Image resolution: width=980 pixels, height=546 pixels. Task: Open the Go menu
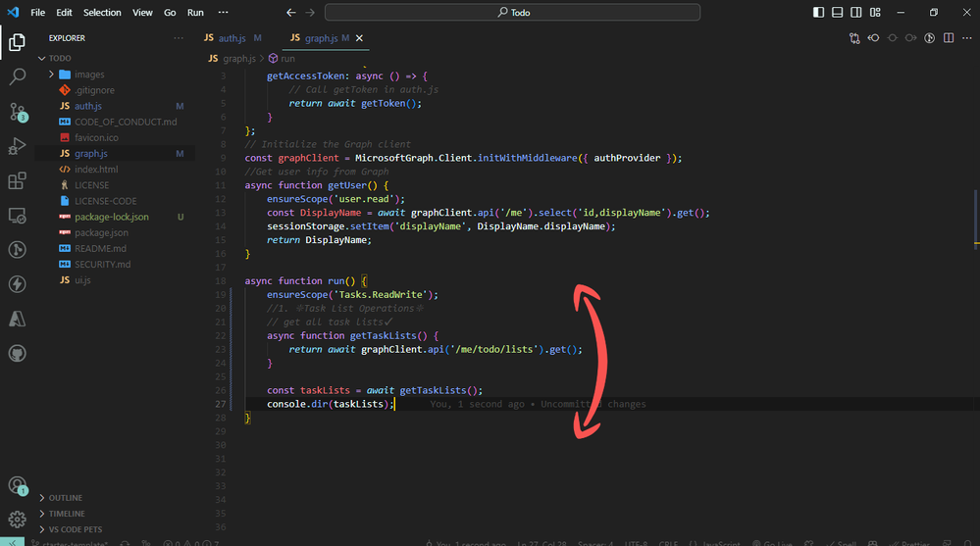pyautogui.click(x=170, y=13)
